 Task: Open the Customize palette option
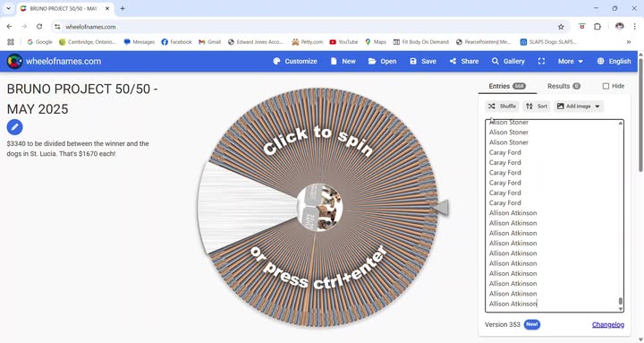tap(295, 61)
